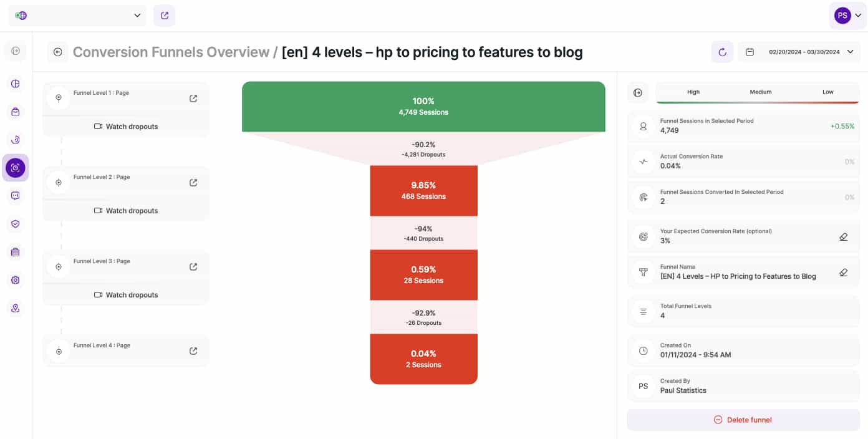Click the back arrow beside Conversion Funnels Overview
868x439 pixels.
click(57, 52)
